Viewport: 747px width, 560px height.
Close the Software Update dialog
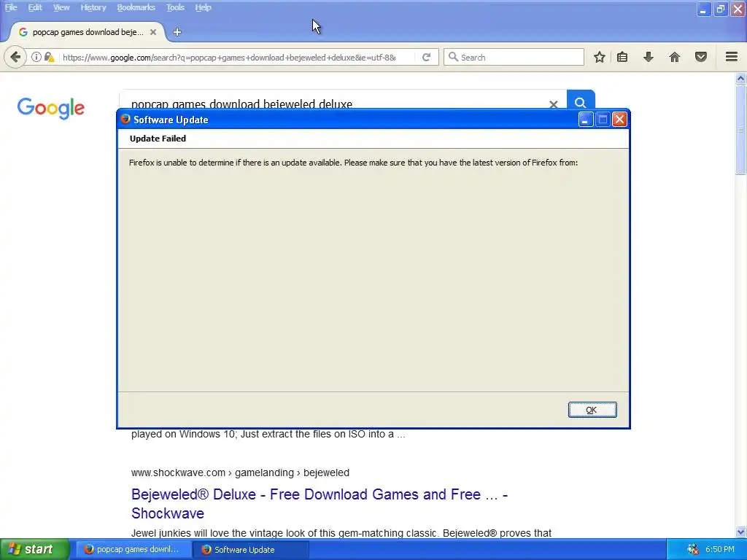pyautogui.click(x=619, y=120)
